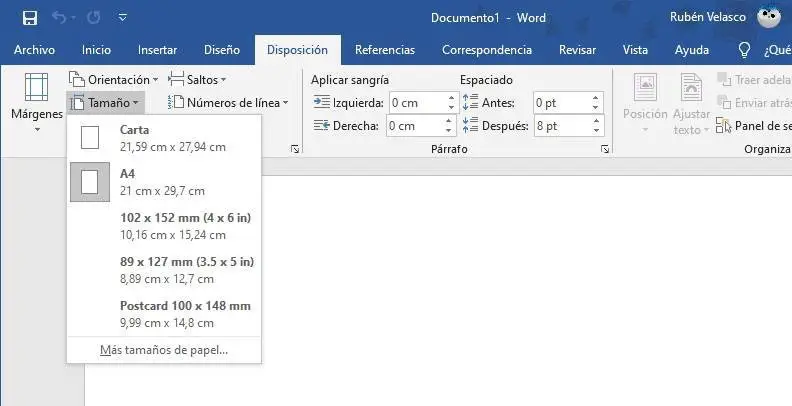Image resolution: width=792 pixels, height=406 pixels.
Task: Click the Después spacing input field
Action: [562, 125]
